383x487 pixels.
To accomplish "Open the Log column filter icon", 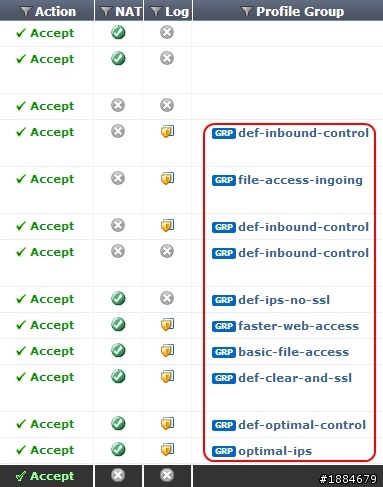I will pyautogui.click(x=156, y=12).
